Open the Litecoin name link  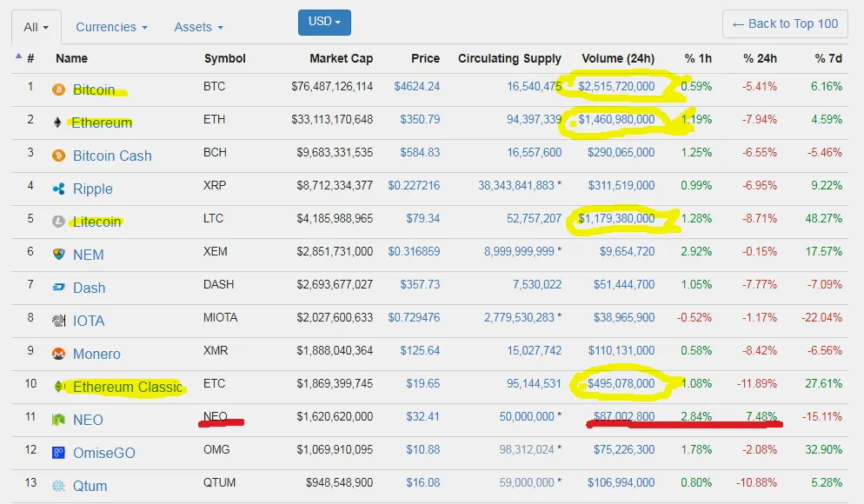tap(97, 222)
